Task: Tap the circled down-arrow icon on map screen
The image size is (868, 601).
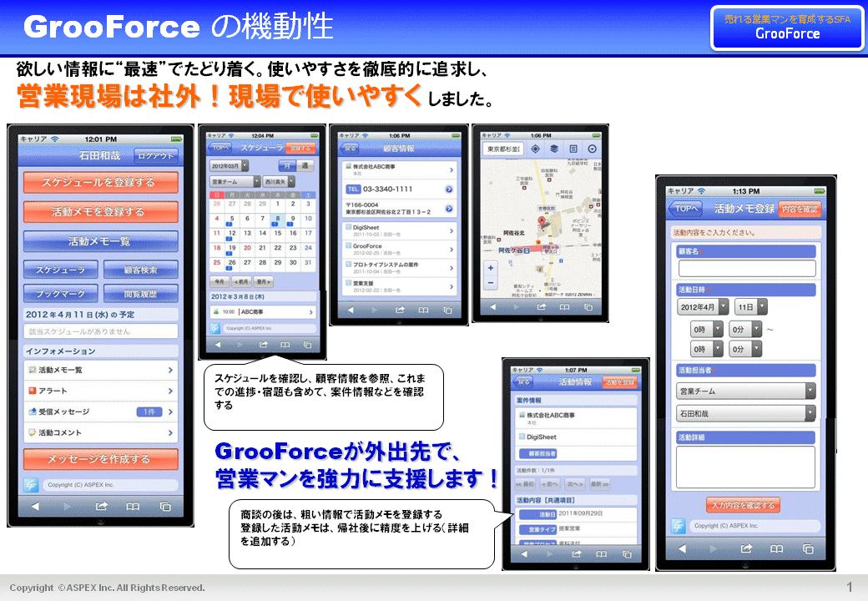Action: [x=593, y=149]
